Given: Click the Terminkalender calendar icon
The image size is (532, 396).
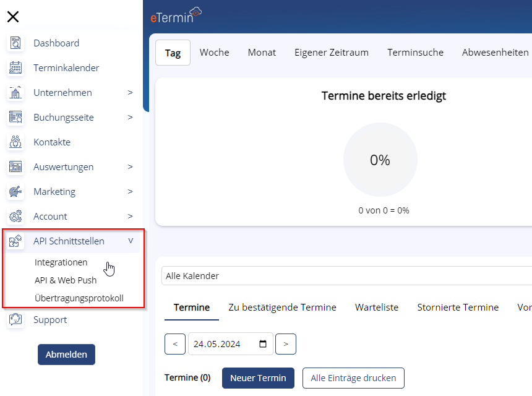Looking at the screenshot, I should [x=15, y=68].
